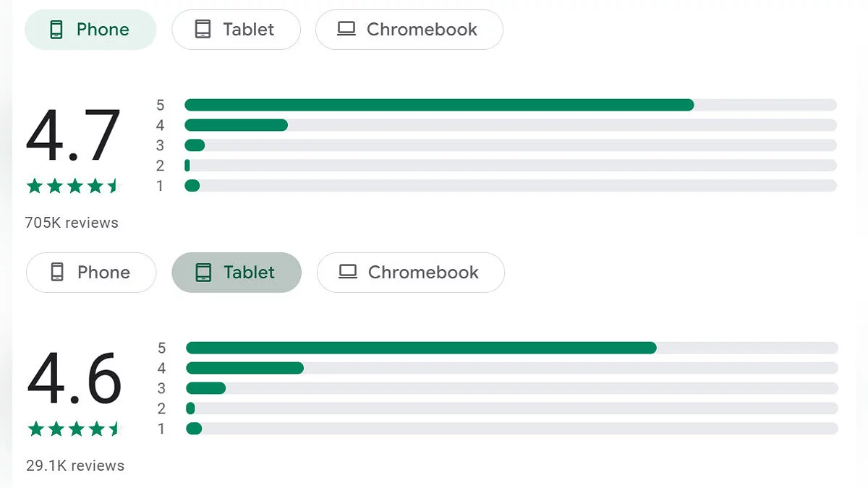
Task: Click the tablet icon in the selected lower Tablet chip
Action: pos(203,273)
